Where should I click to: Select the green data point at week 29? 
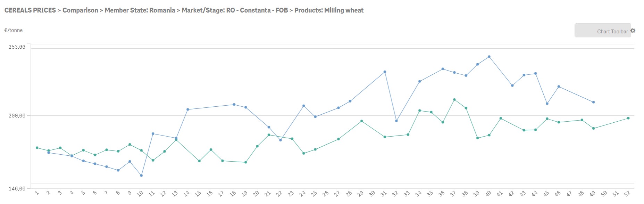pyautogui.click(x=362, y=121)
